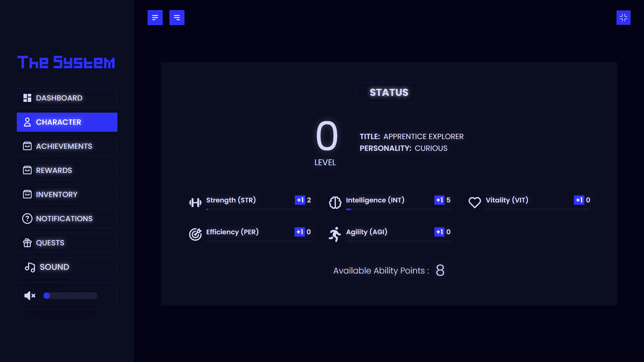Image resolution: width=644 pixels, height=362 pixels.
Task: Toggle the muted speaker icon
Action: (x=30, y=296)
